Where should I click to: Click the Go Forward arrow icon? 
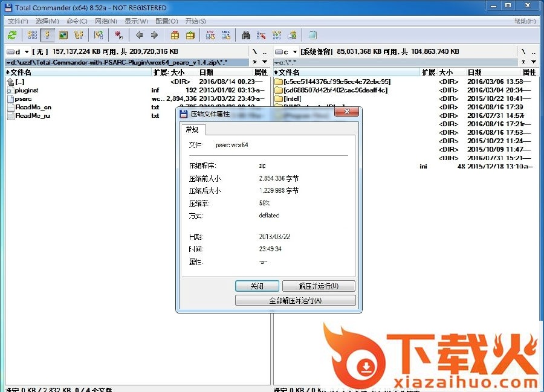[x=155, y=35]
